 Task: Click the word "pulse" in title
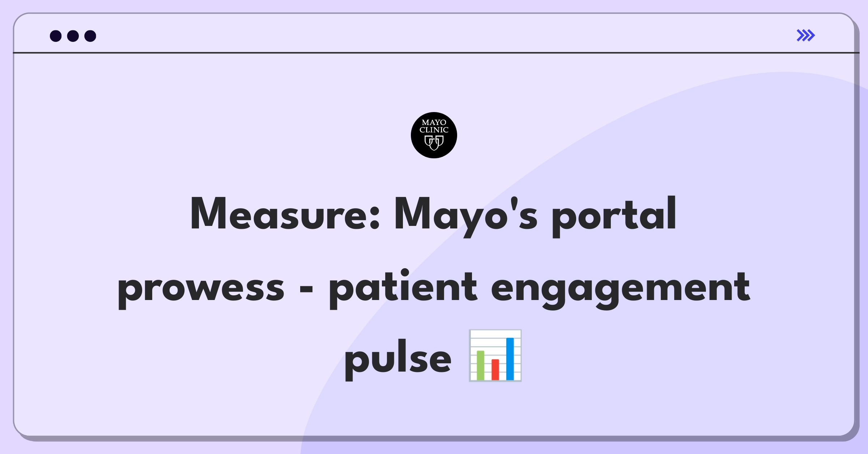tap(398, 359)
